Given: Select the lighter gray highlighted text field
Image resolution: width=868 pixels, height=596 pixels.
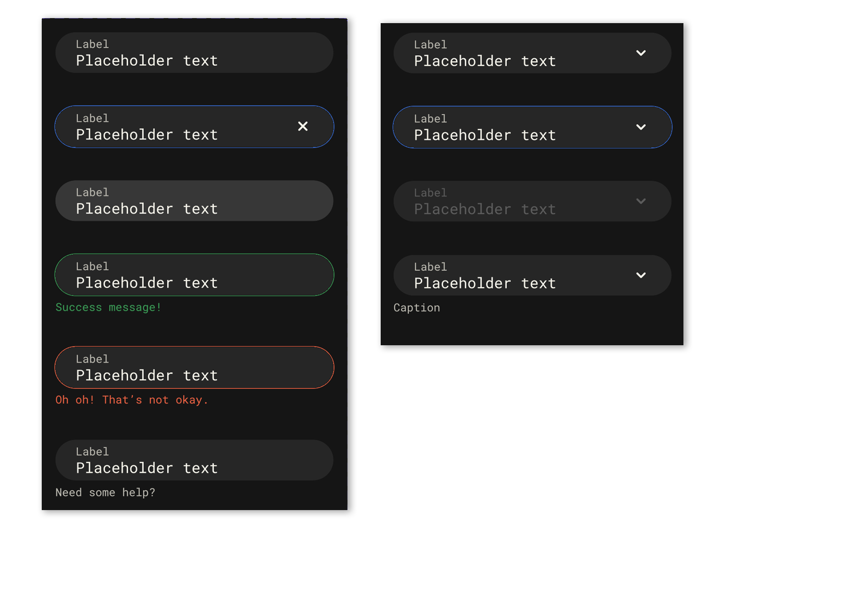Looking at the screenshot, I should [x=194, y=201].
